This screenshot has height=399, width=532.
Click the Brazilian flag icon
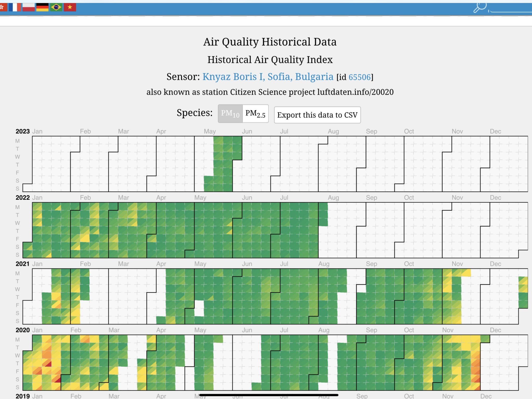[x=56, y=7]
